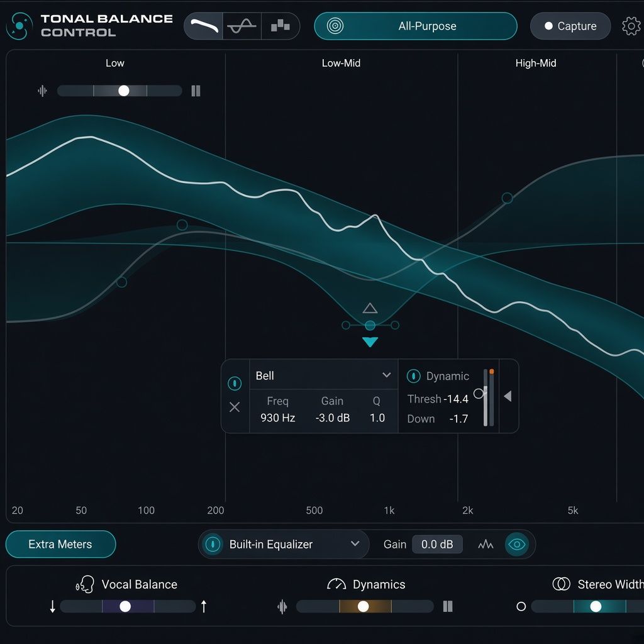Click the Low band label
The width and height of the screenshot is (644, 644).
coord(114,63)
